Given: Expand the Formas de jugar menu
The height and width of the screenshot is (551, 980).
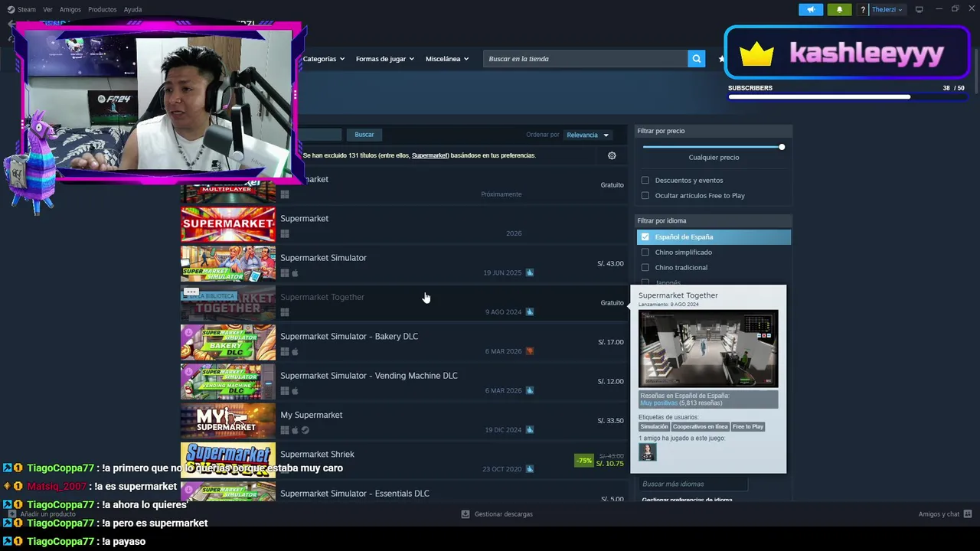Looking at the screenshot, I should (384, 59).
